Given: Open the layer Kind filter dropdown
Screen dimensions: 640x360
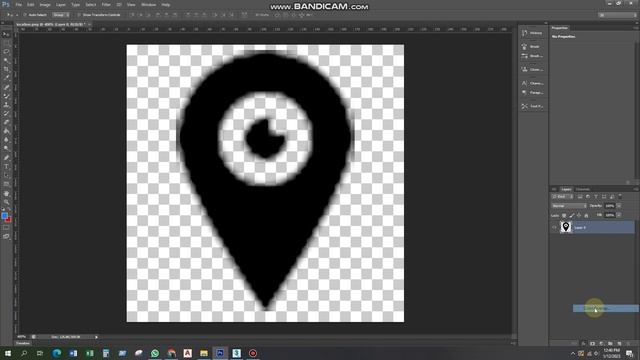Looking at the screenshot, I should pyautogui.click(x=562, y=197).
